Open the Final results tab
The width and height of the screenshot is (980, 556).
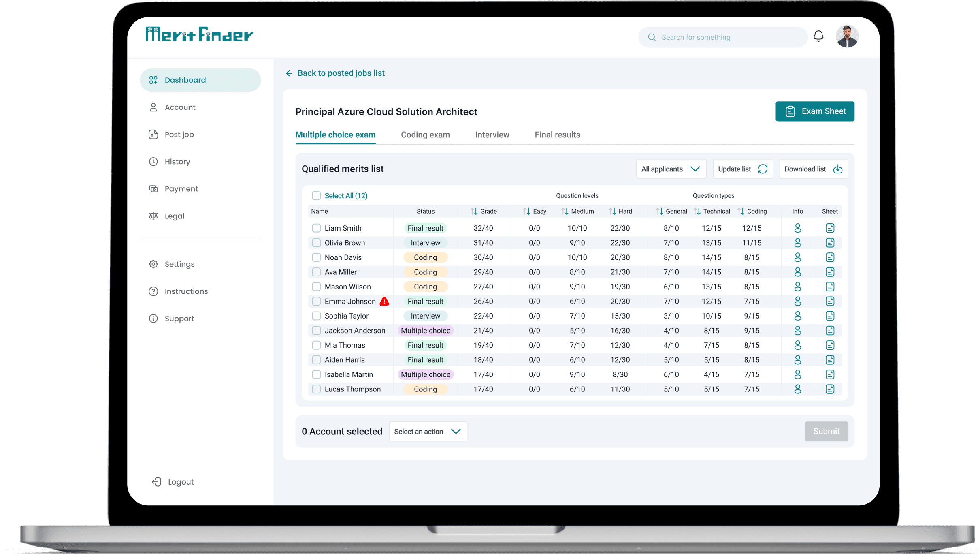[557, 135]
